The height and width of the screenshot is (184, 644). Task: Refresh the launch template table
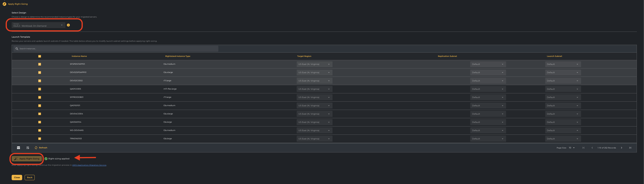[41, 148]
